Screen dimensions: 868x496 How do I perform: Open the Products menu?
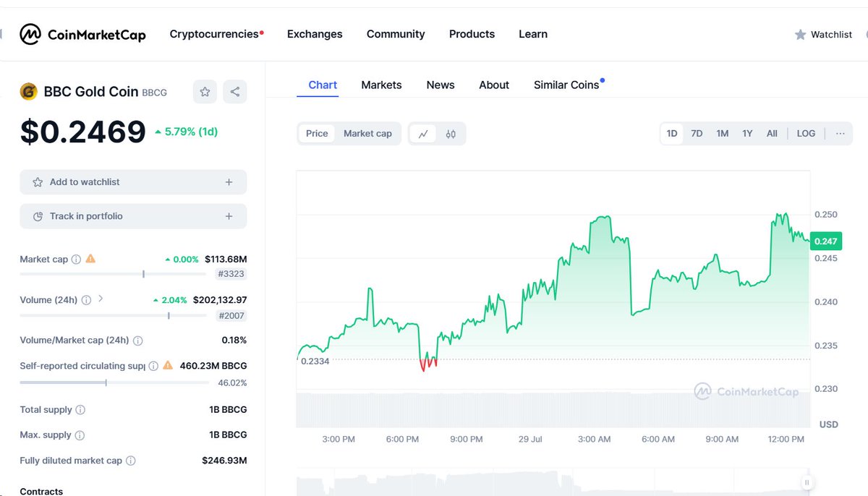(472, 34)
